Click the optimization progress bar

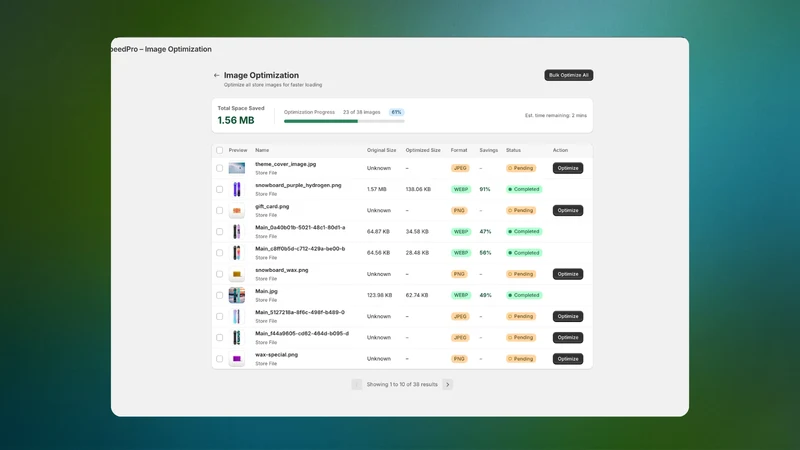(x=344, y=121)
